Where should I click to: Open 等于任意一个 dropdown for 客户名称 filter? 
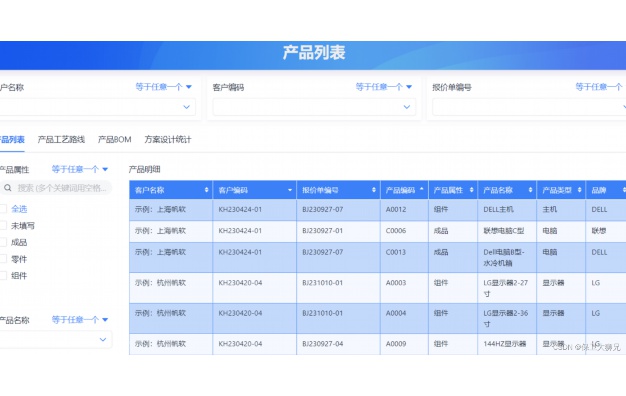coord(164,87)
